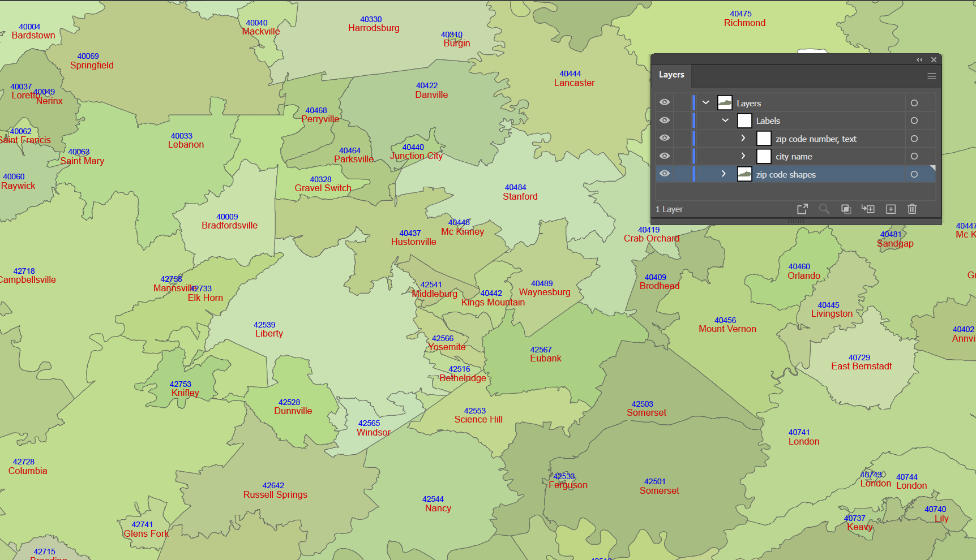Click the Somerset label under 42501
The image size is (976, 560).
[x=660, y=491]
